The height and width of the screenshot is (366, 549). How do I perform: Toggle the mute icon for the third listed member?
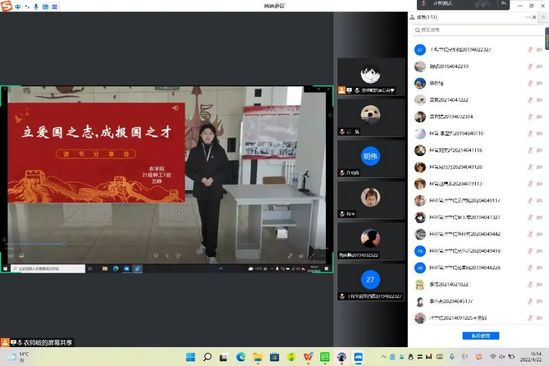[x=530, y=83]
